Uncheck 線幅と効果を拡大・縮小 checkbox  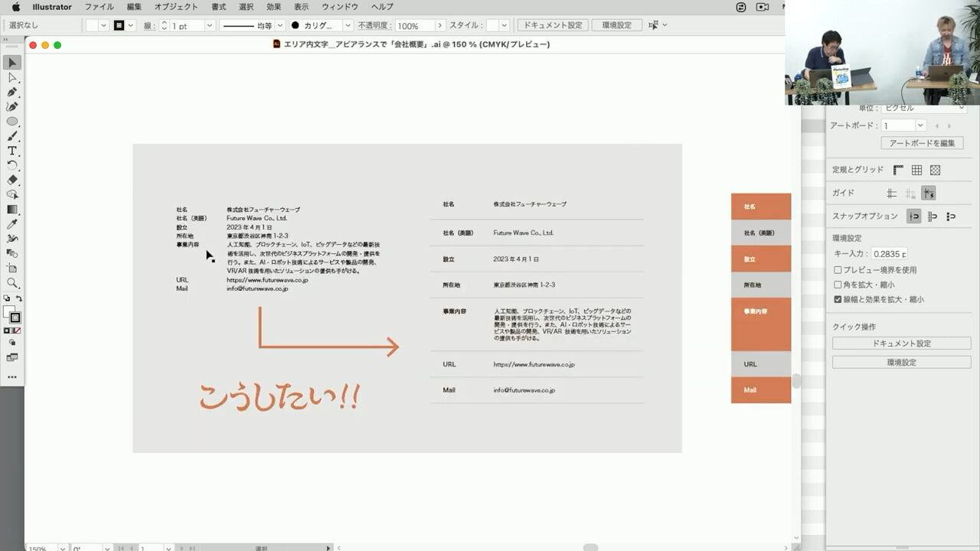pos(838,299)
